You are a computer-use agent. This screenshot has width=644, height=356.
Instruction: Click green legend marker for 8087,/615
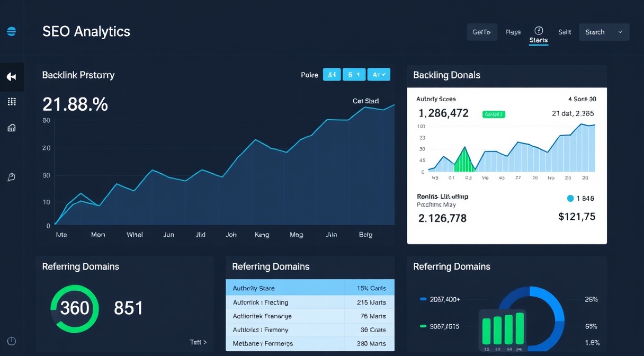[423, 326]
